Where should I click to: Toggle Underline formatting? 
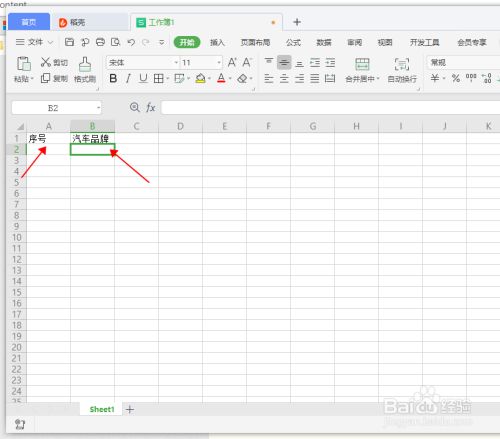[143, 78]
